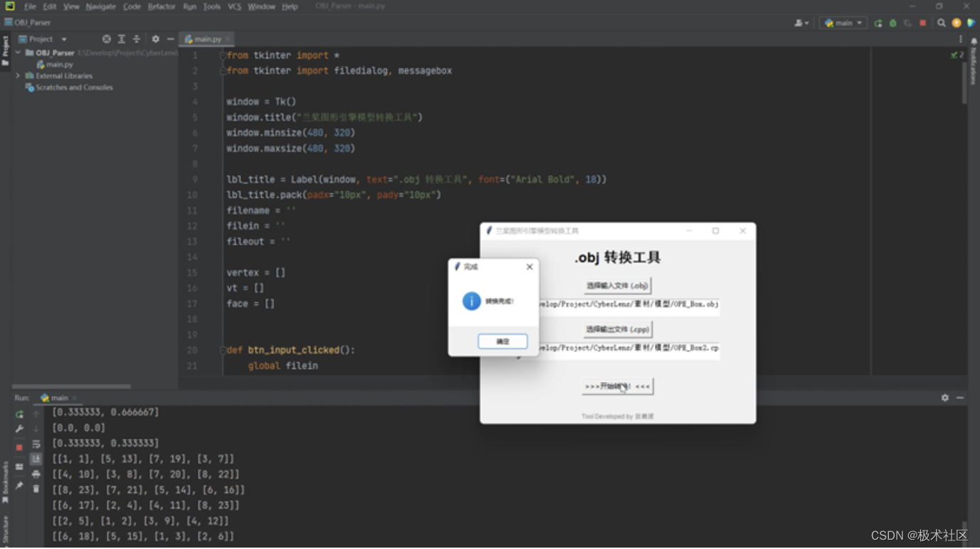980x549 pixels.
Task: Open the File menu
Action: coord(30,6)
